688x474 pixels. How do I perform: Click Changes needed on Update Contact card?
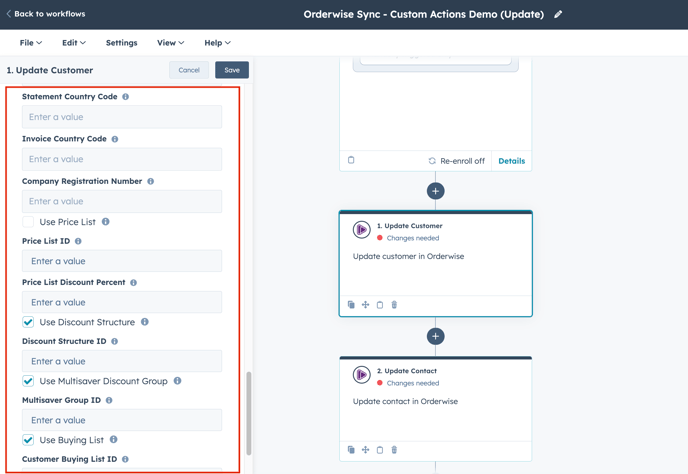point(408,383)
